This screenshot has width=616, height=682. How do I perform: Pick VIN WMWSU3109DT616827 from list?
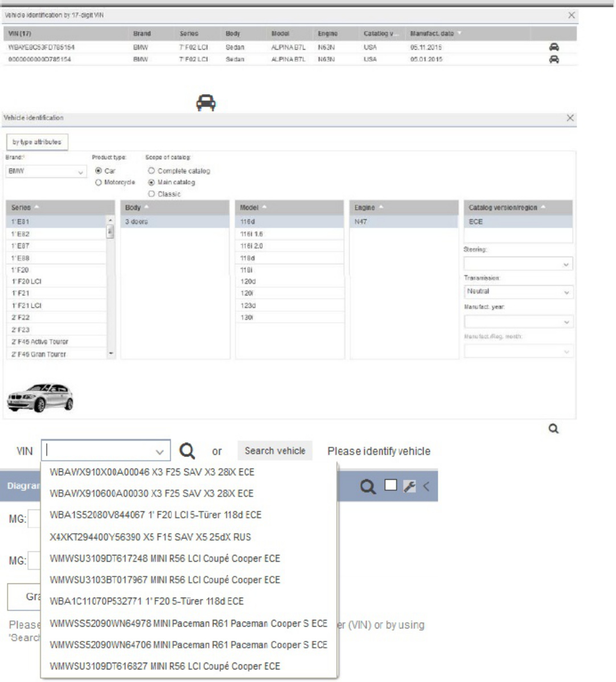tap(188, 667)
